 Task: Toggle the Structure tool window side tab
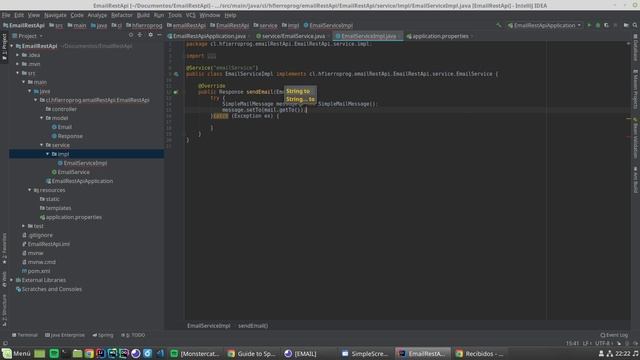[4, 310]
